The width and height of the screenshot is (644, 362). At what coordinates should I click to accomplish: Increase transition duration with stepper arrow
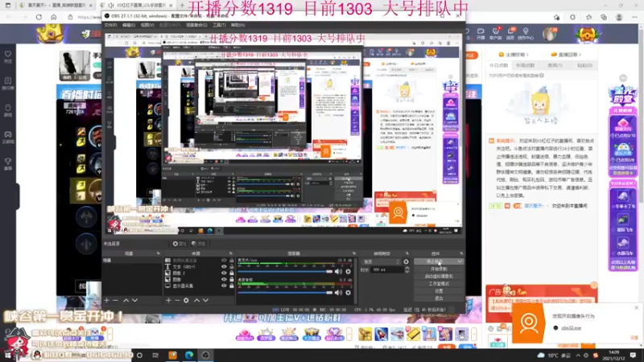tap(407, 268)
